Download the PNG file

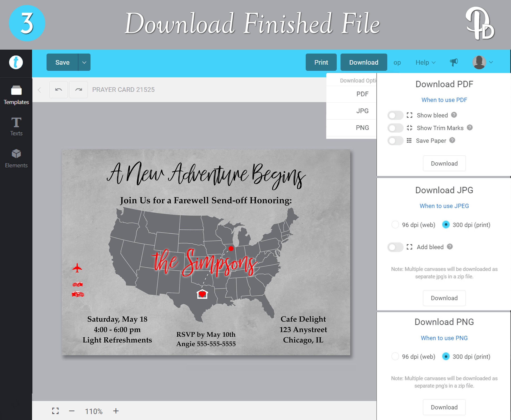click(x=444, y=407)
